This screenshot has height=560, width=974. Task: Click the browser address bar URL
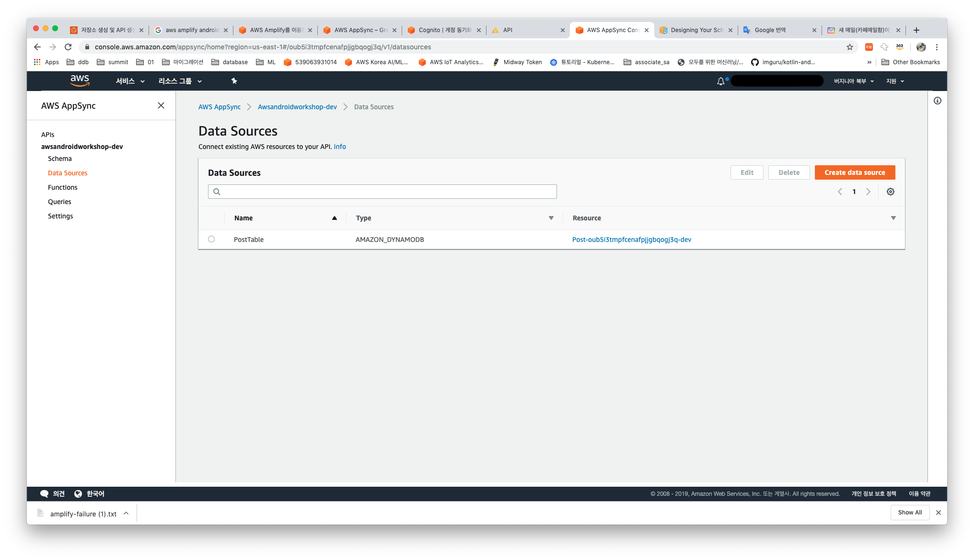(x=263, y=47)
